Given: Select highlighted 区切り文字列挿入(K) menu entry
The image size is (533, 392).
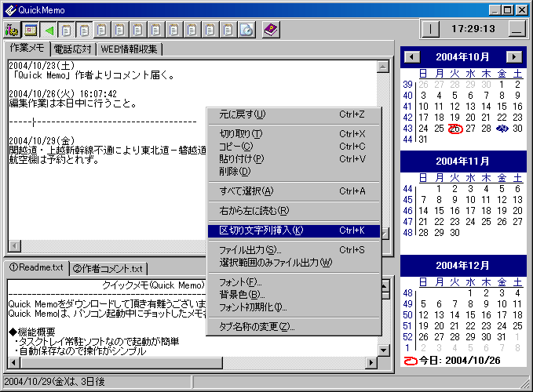Looking at the screenshot, I should coord(294,230).
